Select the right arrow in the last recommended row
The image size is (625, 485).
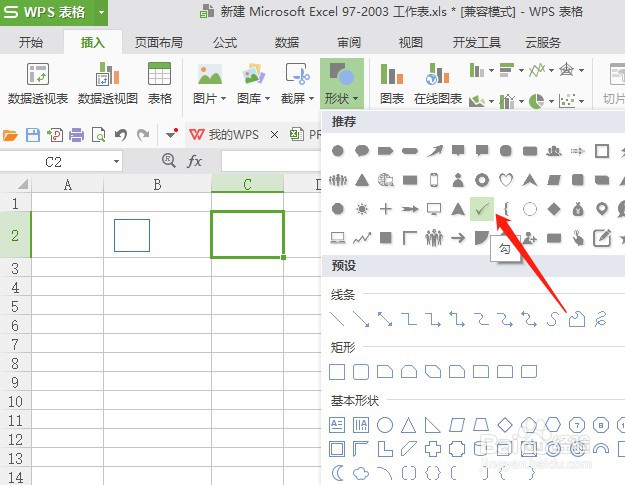point(458,238)
